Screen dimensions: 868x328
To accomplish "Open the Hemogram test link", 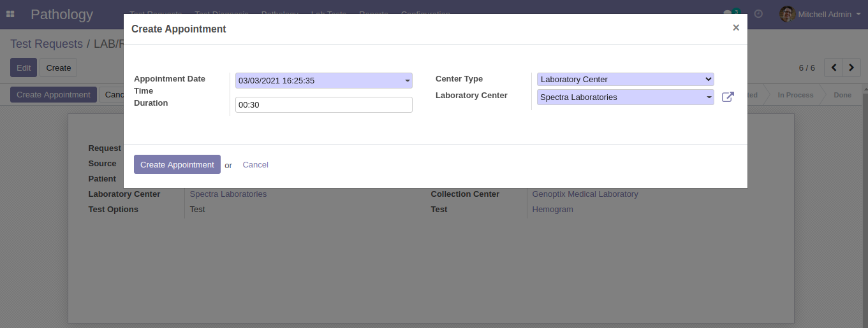I will pos(552,210).
